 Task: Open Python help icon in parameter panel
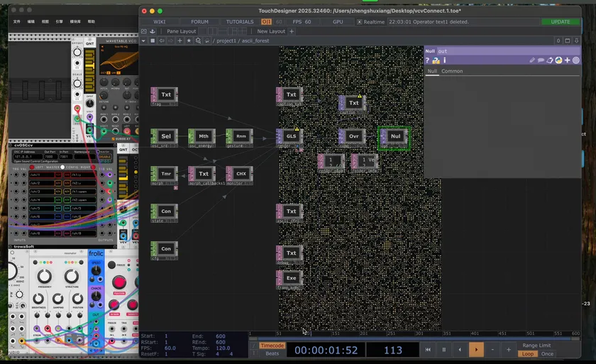tap(436, 60)
